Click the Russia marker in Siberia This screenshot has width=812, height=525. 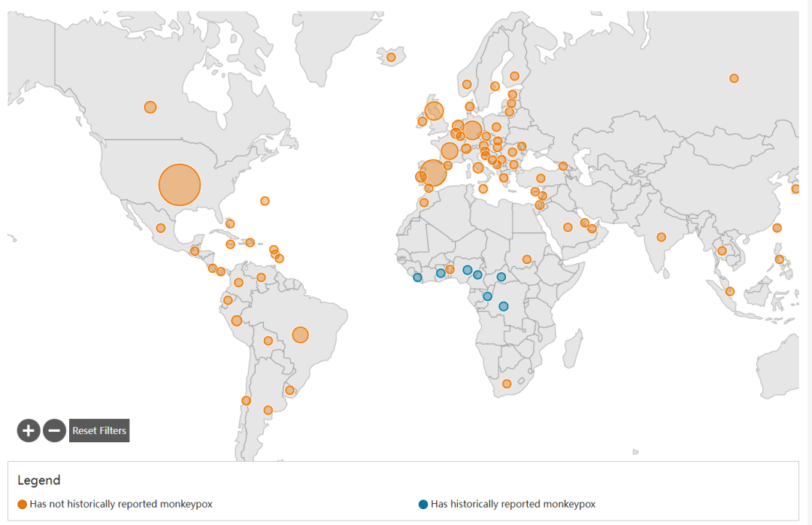coord(734,78)
